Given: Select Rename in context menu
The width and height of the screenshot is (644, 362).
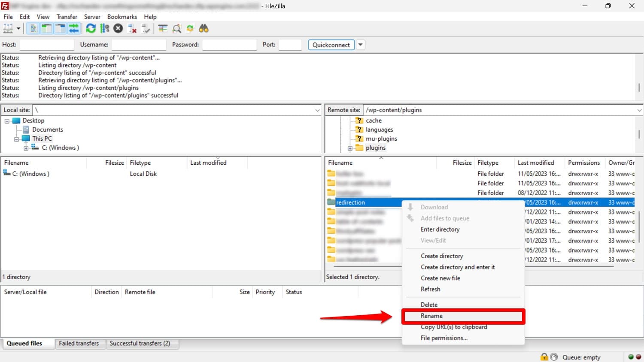Looking at the screenshot, I should pyautogui.click(x=431, y=316).
